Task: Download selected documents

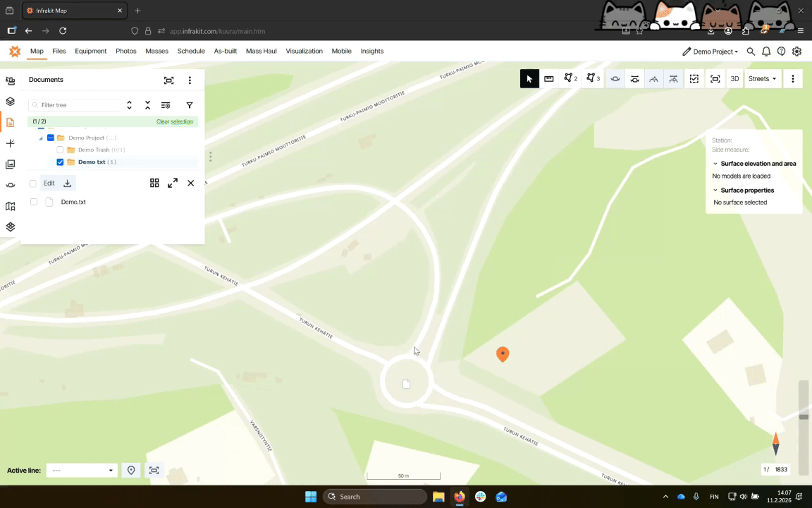Action: coord(68,183)
